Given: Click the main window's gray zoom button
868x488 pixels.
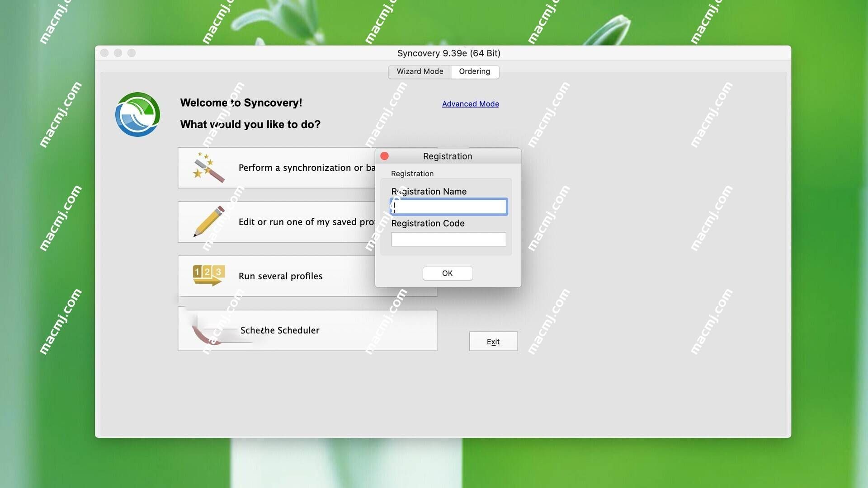Looking at the screenshot, I should (132, 53).
